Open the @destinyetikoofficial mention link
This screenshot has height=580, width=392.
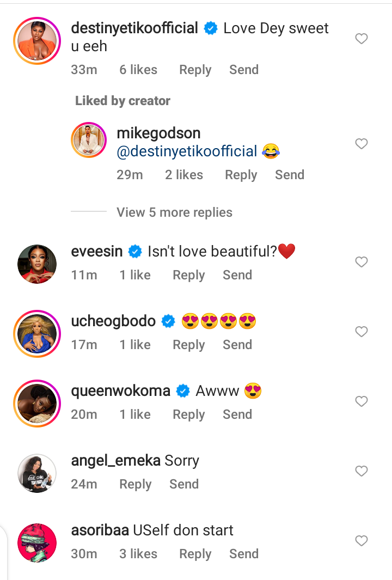click(187, 151)
